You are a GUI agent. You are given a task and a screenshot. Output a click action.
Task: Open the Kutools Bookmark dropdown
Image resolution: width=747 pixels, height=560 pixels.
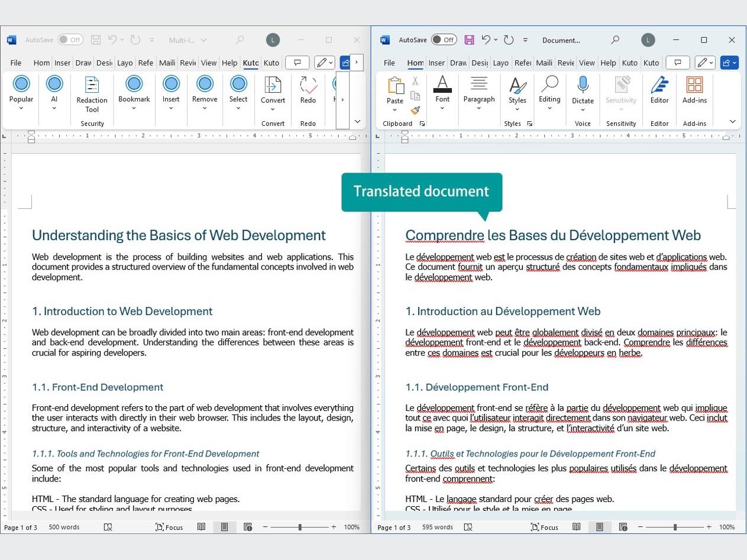point(134,108)
